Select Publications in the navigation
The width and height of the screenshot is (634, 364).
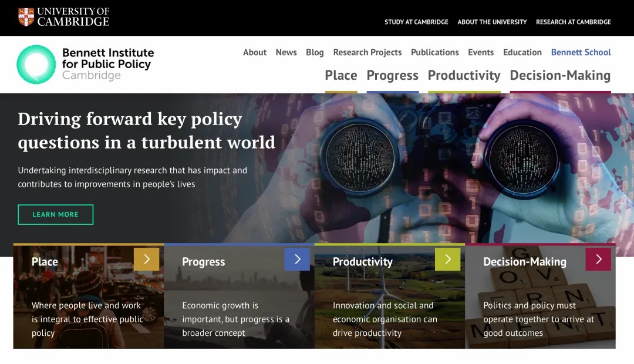coord(434,52)
